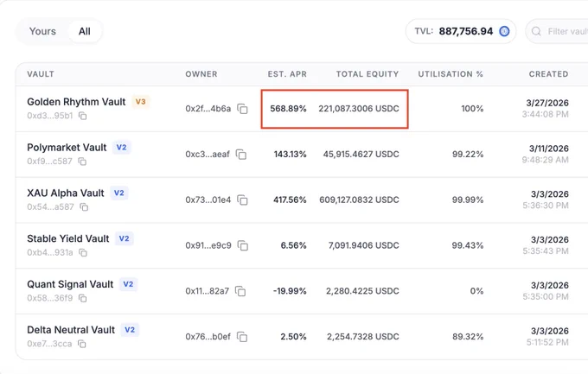Click the 100% utilisation value
The image size is (588, 374).
[472, 109]
